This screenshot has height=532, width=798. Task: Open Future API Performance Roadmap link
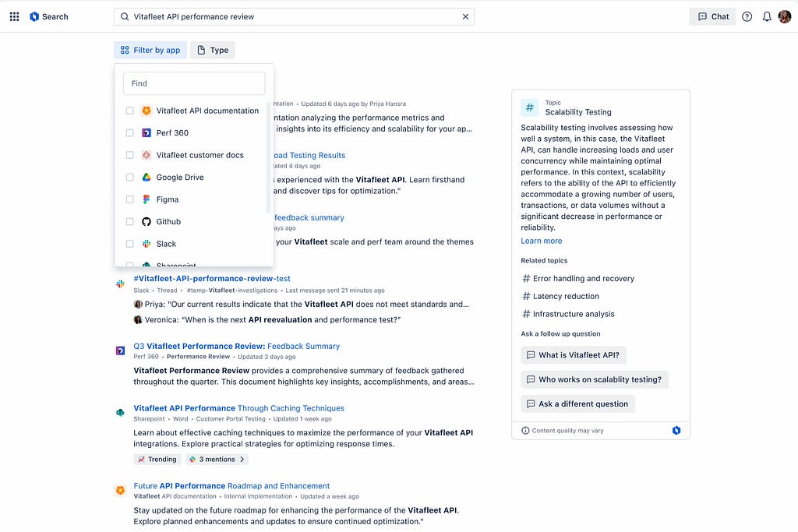coord(231,486)
